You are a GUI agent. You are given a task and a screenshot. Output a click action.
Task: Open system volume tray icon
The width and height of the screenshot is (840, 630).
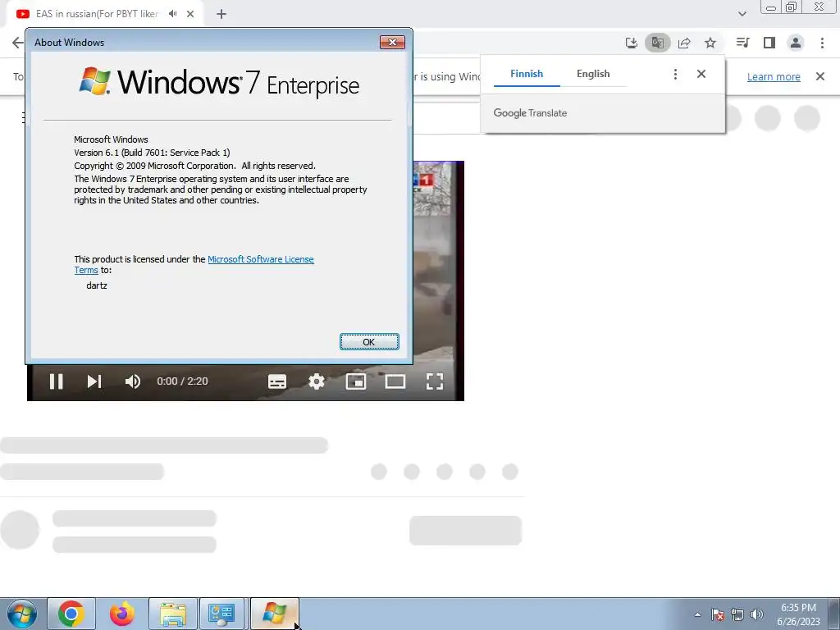tap(756, 615)
